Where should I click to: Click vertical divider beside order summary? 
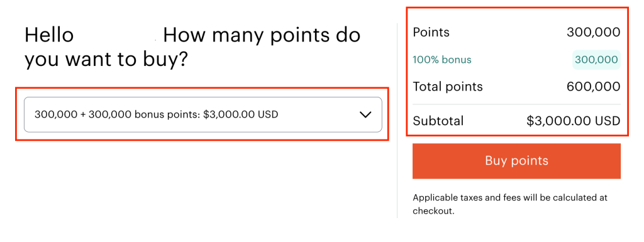coord(397,121)
